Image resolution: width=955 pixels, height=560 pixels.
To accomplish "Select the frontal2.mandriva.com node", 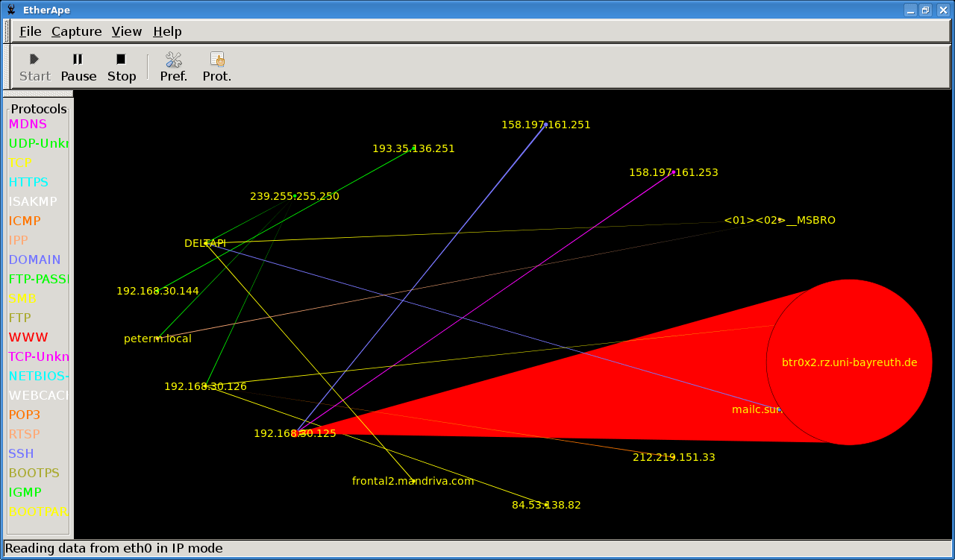I will [413, 481].
